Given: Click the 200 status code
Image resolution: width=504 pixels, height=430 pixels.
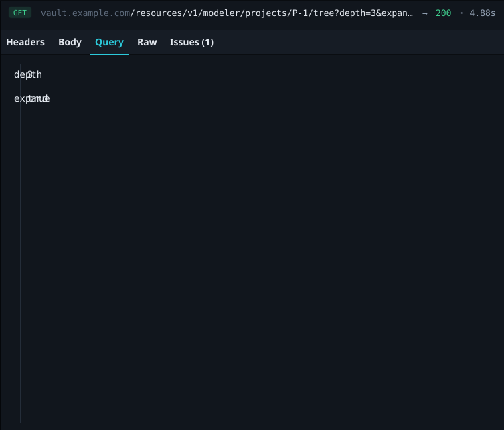Looking at the screenshot, I should [x=443, y=13].
